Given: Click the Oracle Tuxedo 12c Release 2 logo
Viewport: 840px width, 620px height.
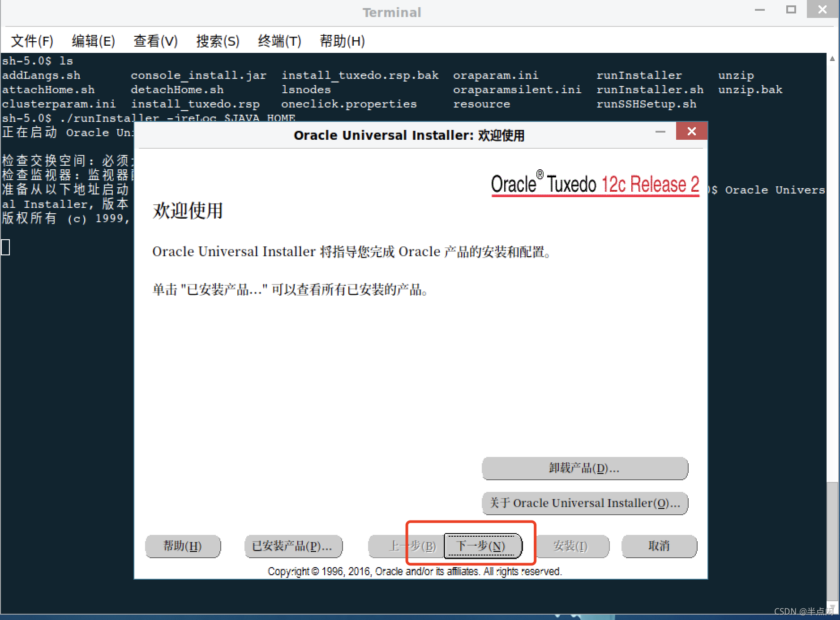Looking at the screenshot, I should point(595,184).
